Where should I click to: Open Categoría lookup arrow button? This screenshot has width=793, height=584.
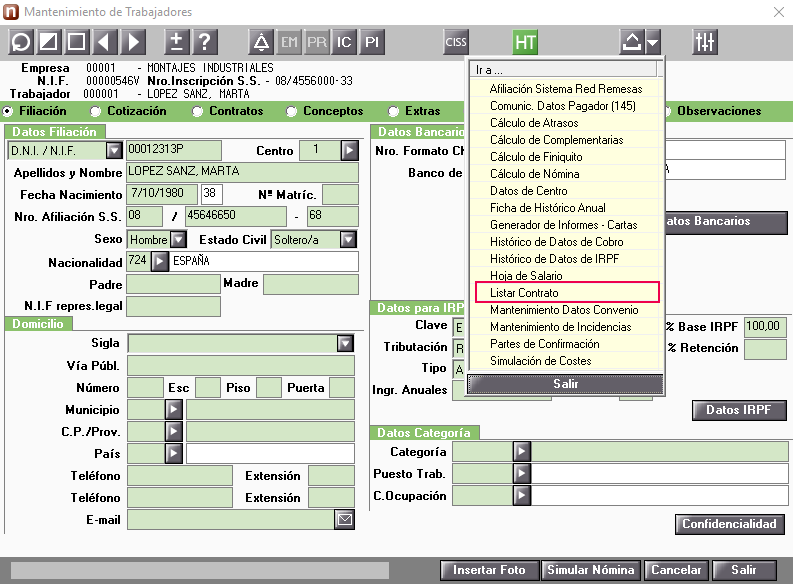coord(522,451)
